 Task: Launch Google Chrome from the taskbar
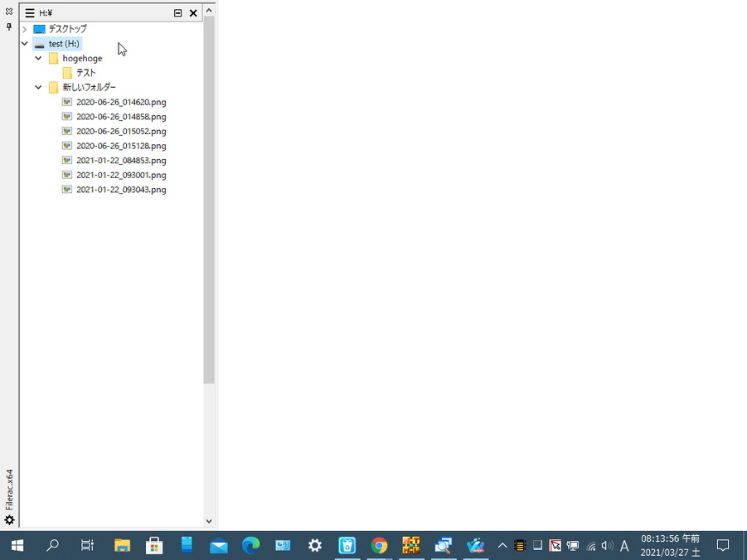click(379, 545)
